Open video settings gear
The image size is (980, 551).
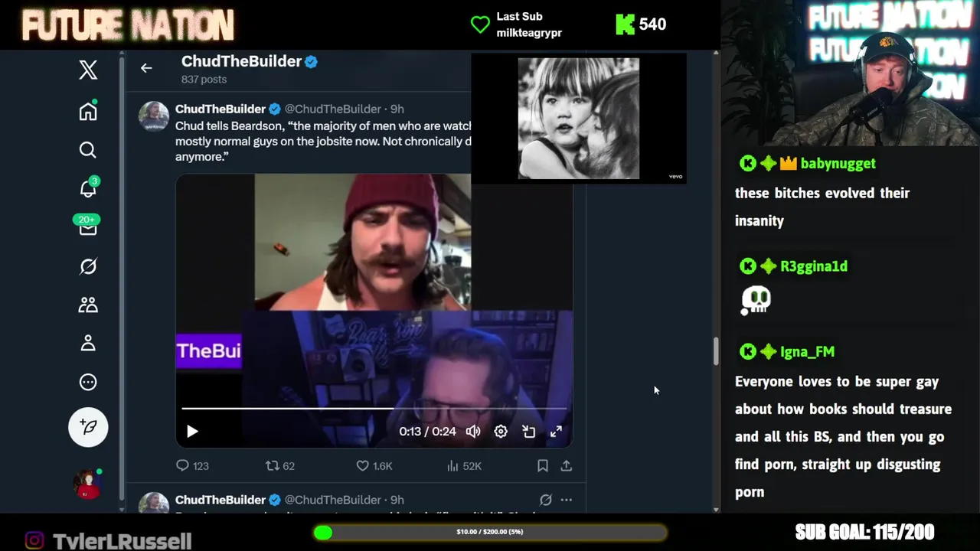[x=501, y=432]
